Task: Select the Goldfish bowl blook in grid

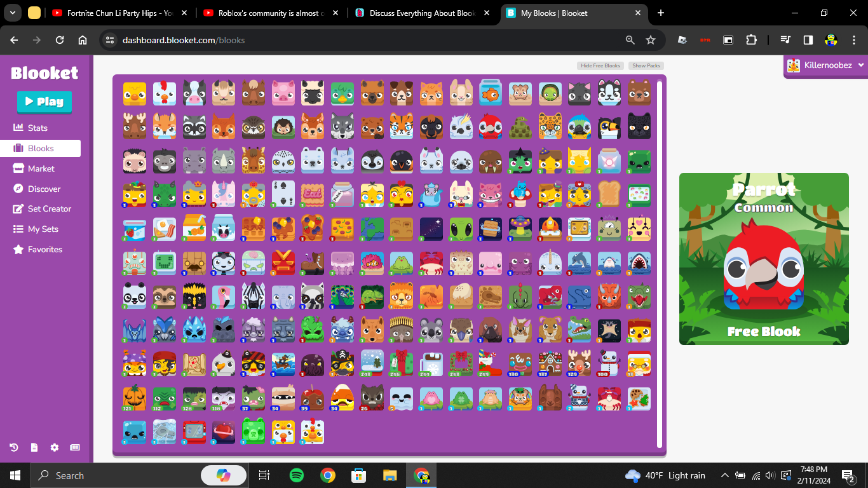Action: 491,93
